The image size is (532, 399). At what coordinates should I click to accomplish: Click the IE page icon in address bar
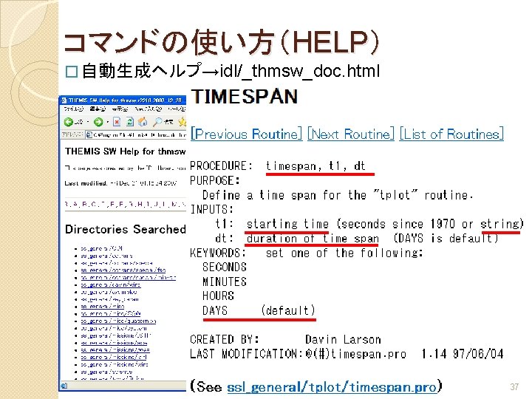(89, 135)
